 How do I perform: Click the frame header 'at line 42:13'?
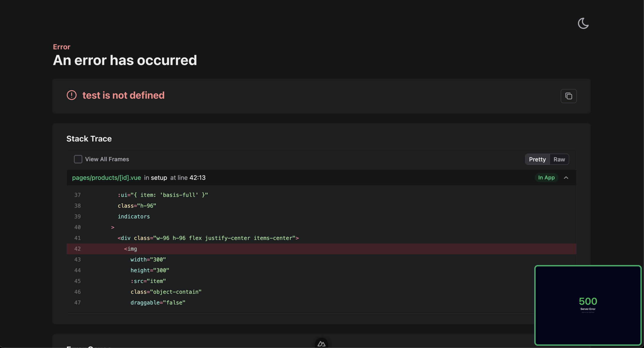[x=188, y=178]
